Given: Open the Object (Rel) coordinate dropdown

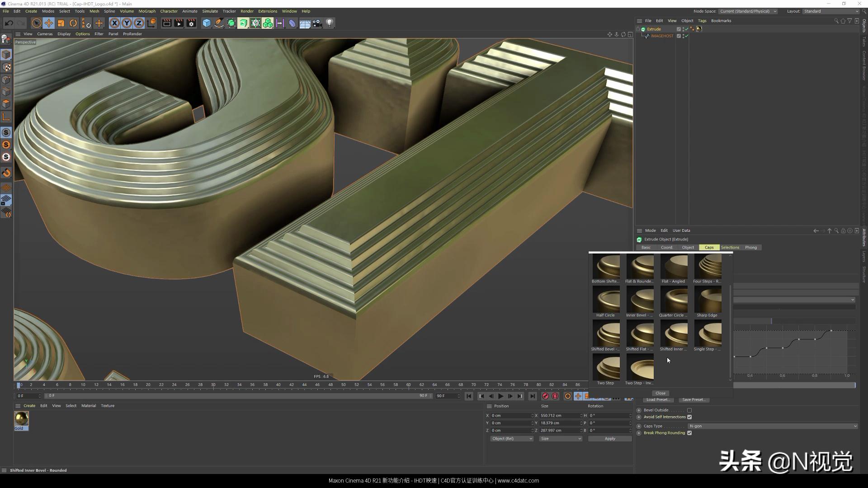Looking at the screenshot, I should (512, 439).
